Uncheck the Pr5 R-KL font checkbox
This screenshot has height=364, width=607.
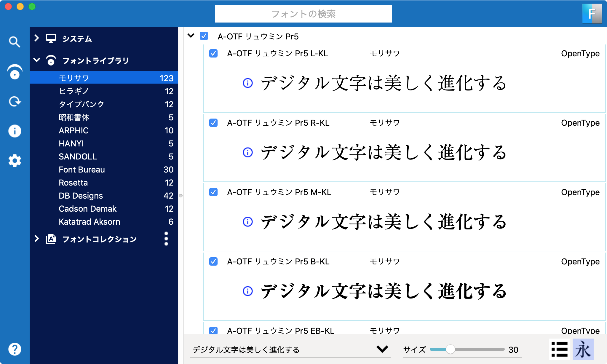pos(213,123)
